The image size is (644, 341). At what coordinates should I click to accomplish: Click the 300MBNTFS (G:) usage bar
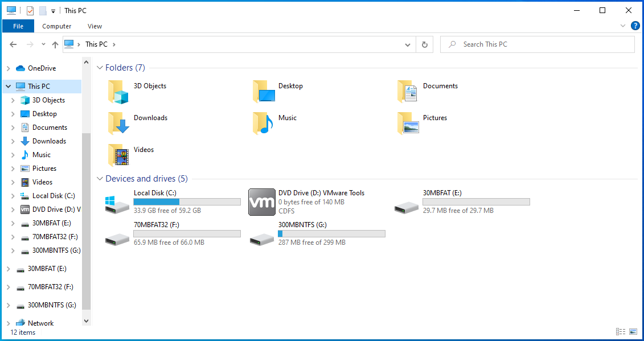(x=331, y=234)
